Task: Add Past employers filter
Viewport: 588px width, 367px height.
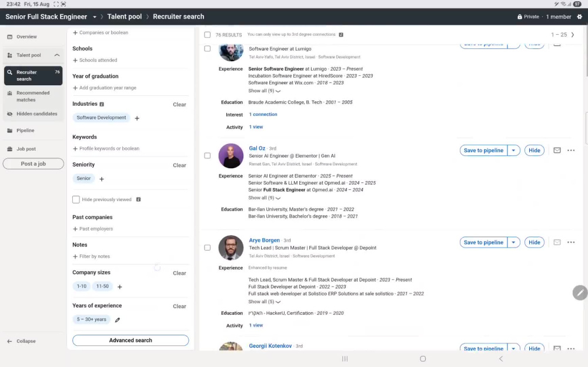Action: tap(93, 229)
